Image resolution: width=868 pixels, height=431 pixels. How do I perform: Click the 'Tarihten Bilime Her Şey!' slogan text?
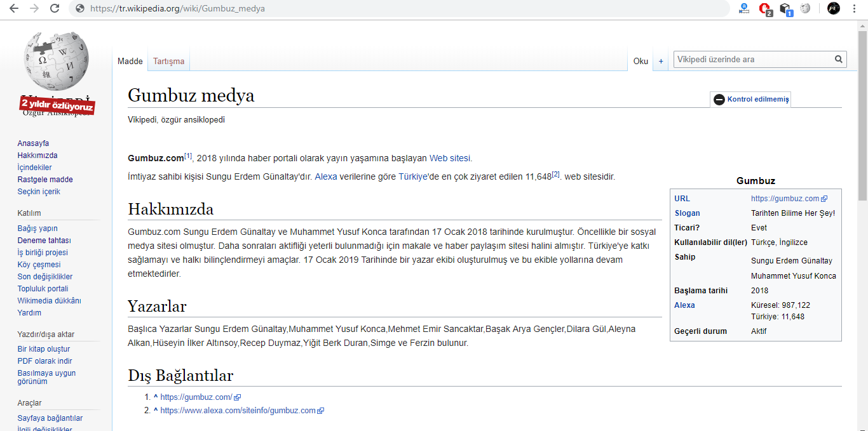pos(793,213)
